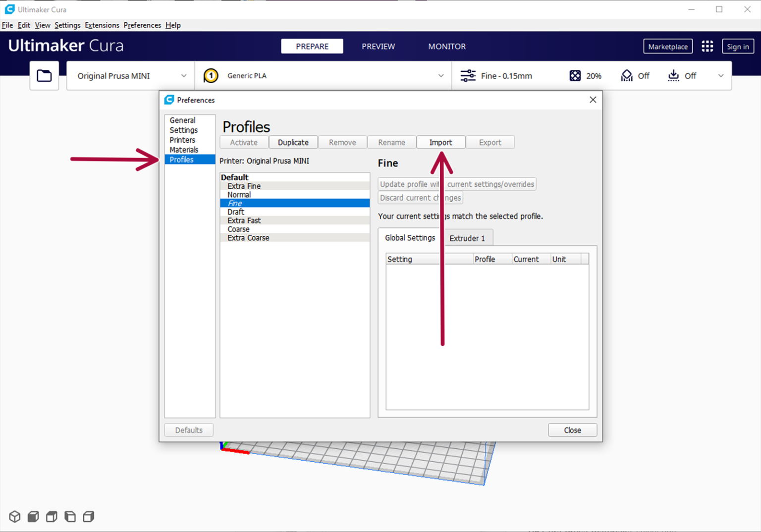Select Materials in the Preferences sidebar
761x532 pixels.
click(x=184, y=150)
